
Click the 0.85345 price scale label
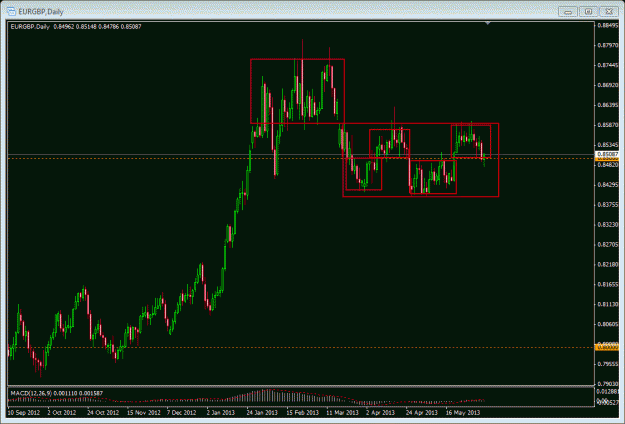pyautogui.click(x=607, y=145)
